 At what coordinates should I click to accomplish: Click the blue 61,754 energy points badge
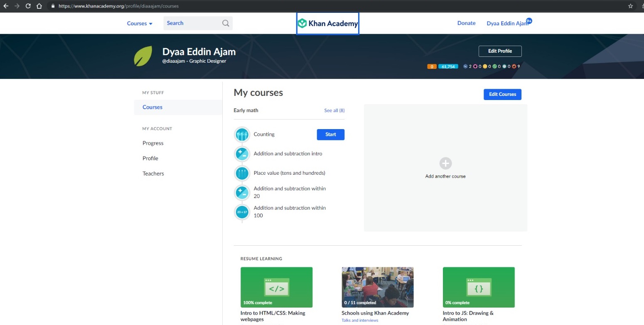click(x=448, y=66)
